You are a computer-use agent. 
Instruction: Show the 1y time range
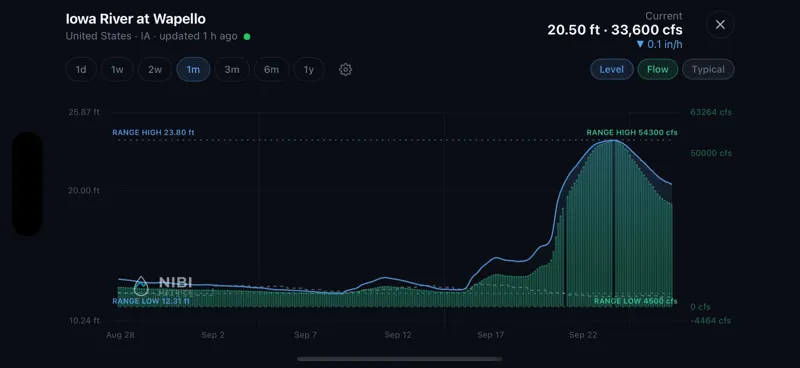click(x=309, y=69)
